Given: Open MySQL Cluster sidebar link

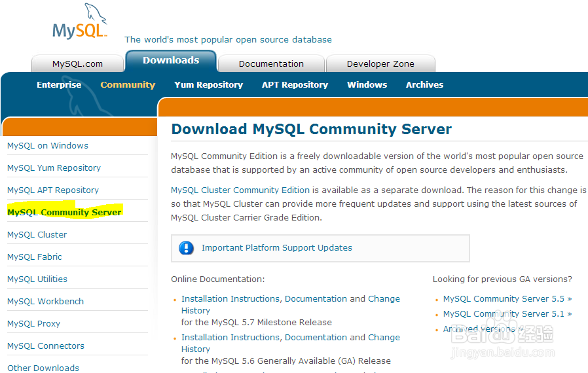Looking at the screenshot, I should 37,235.
